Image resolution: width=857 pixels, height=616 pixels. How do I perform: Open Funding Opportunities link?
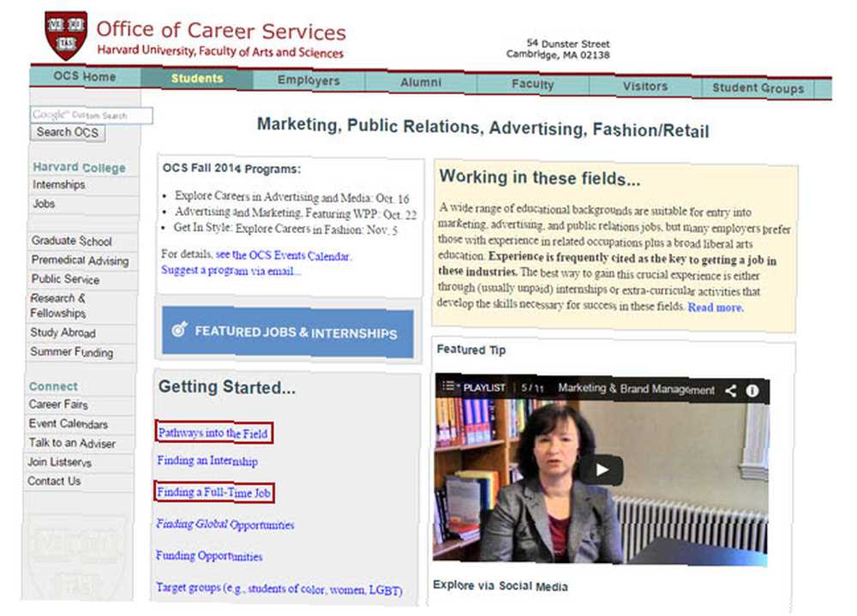[x=209, y=556]
